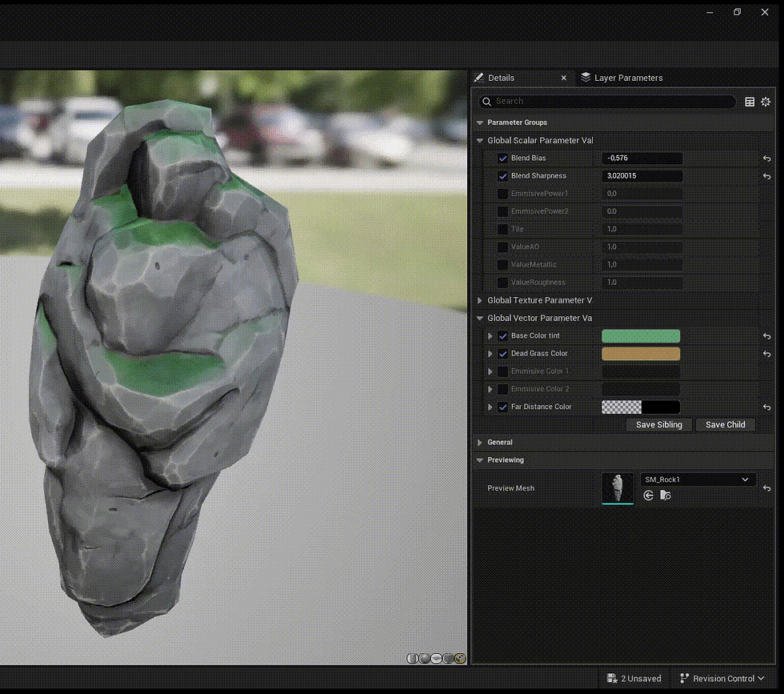Open the property matrix grid view icon

(x=750, y=102)
